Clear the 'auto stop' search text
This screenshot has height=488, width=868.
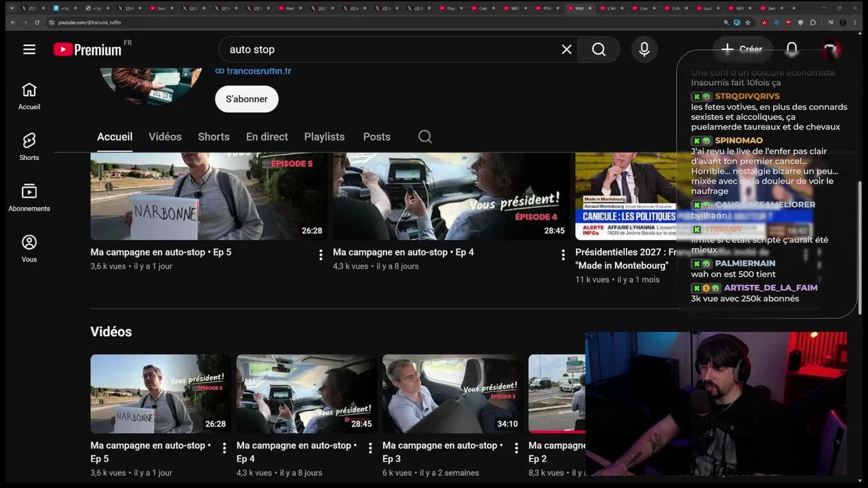(x=567, y=49)
